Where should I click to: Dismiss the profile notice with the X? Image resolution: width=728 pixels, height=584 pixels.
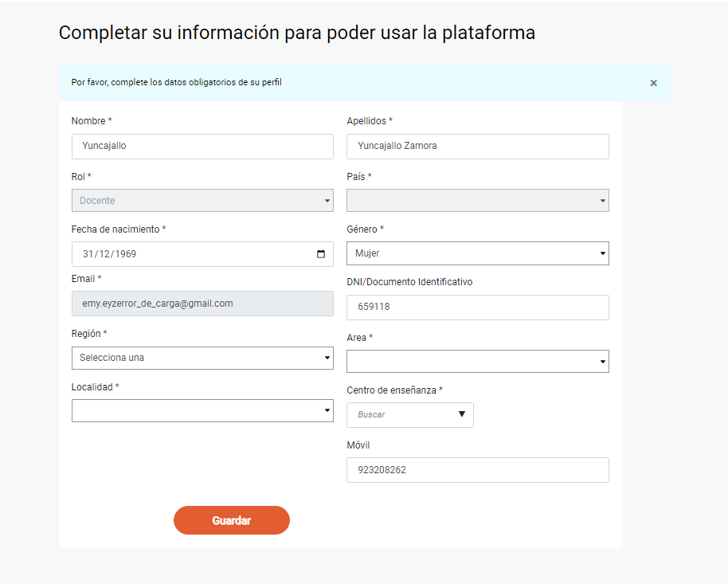click(x=653, y=83)
